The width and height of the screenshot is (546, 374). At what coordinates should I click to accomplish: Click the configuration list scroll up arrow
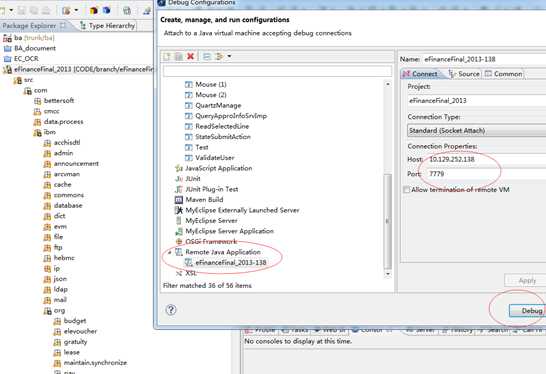tap(388, 84)
